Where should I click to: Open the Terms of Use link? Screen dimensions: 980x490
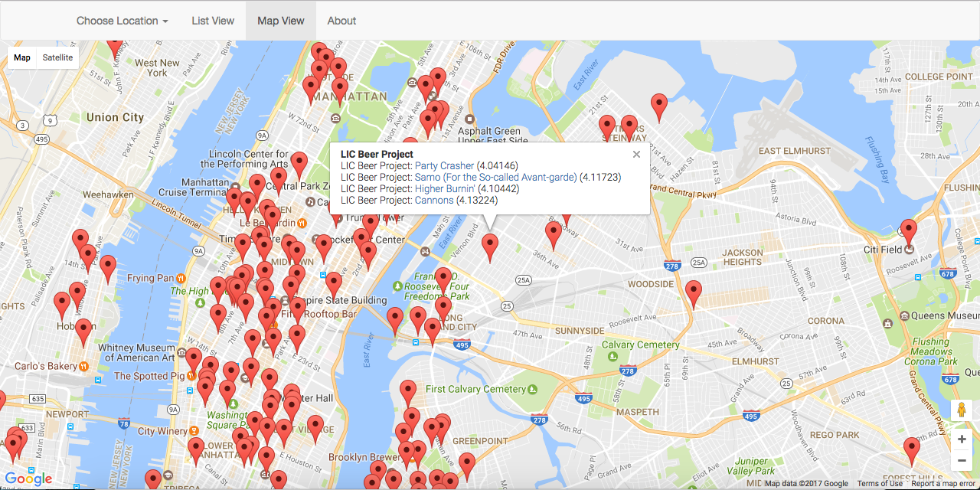[x=880, y=484]
